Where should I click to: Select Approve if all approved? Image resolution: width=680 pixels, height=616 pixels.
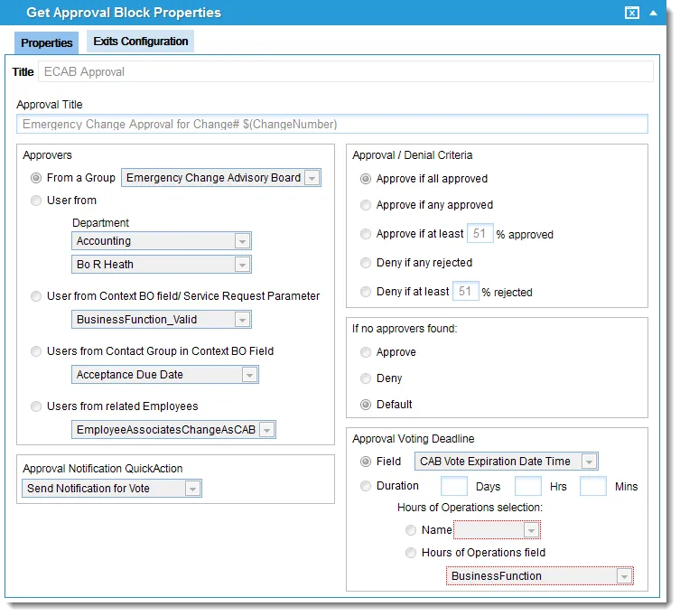tap(366, 179)
